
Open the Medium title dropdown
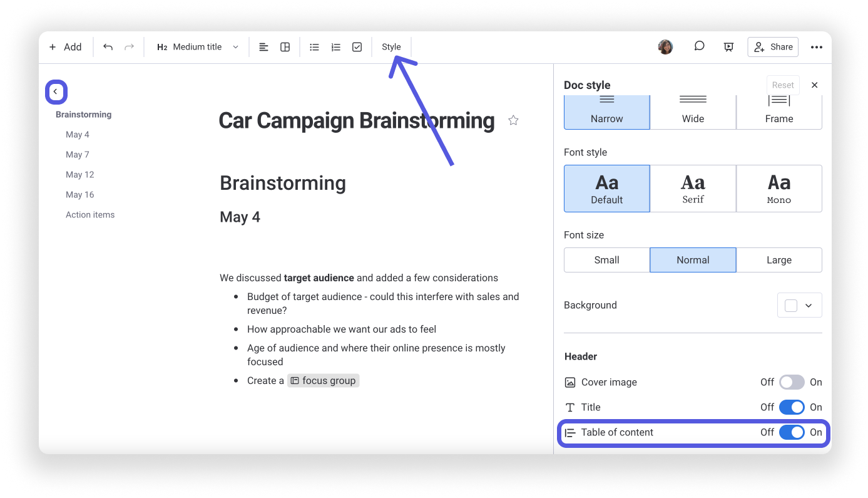pyautogui.click(x=197, y=46)
